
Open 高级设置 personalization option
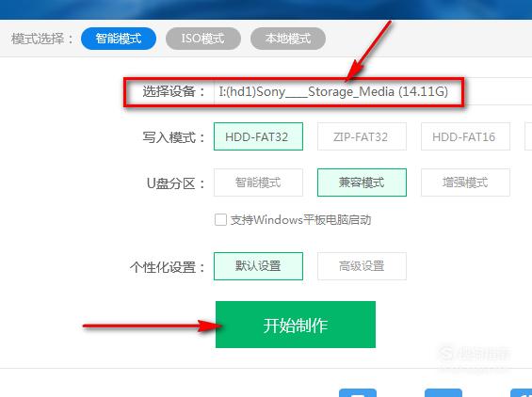click(362, 266)
